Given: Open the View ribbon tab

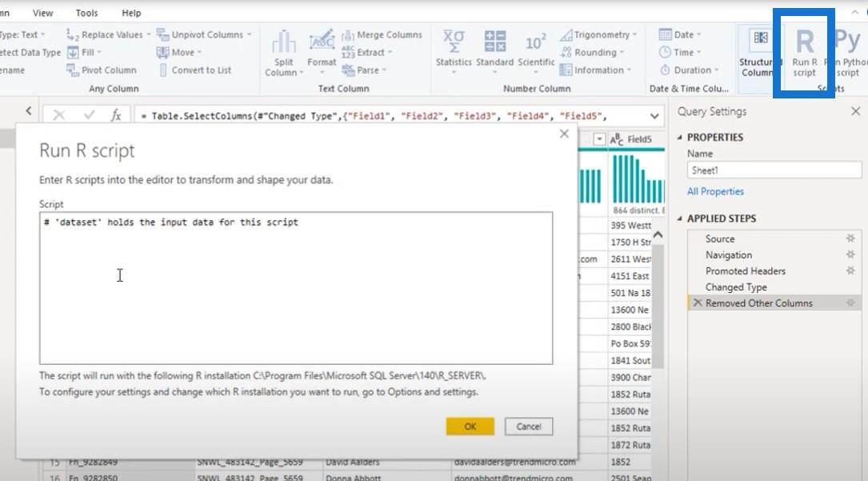Looking at the screenshot, I should [42, 13].
